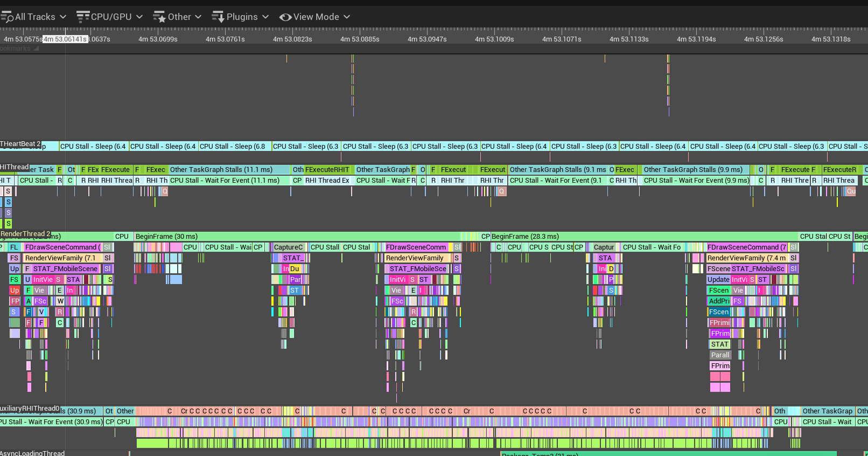
Task: Select CPU Stall - Sleep (6.8 event
Action: coord(235,146)
